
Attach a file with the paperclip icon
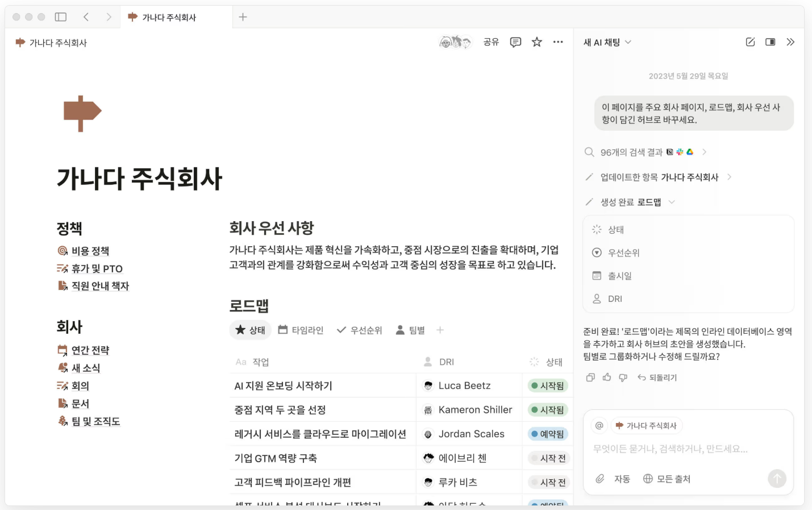[601, 478]
